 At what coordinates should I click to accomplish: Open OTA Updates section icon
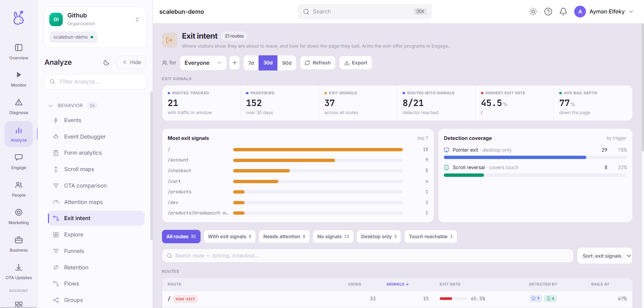coord(19,267)
